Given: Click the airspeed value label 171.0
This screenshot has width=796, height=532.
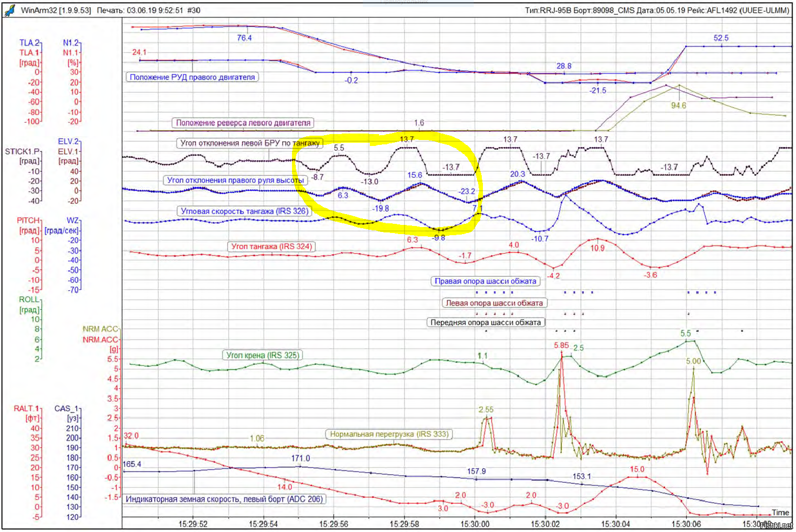Looking at the screenshot, I should (x=301, y=458).
